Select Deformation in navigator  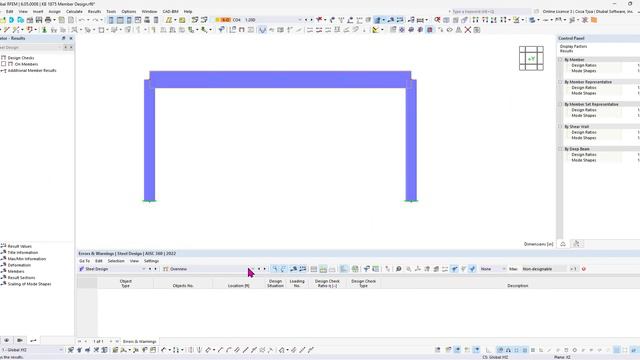[x=19, y=265]
